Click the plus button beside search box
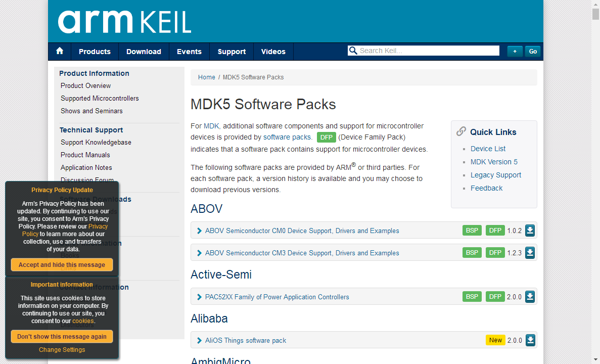 point(515,51)
